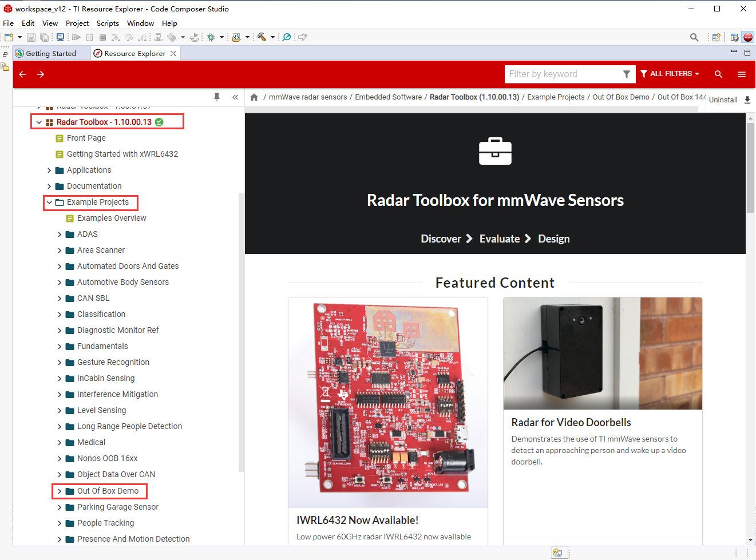Click the Suspend pause toolbar icon
Viewport: 756px width, 560px height.
tap(89, 37)
